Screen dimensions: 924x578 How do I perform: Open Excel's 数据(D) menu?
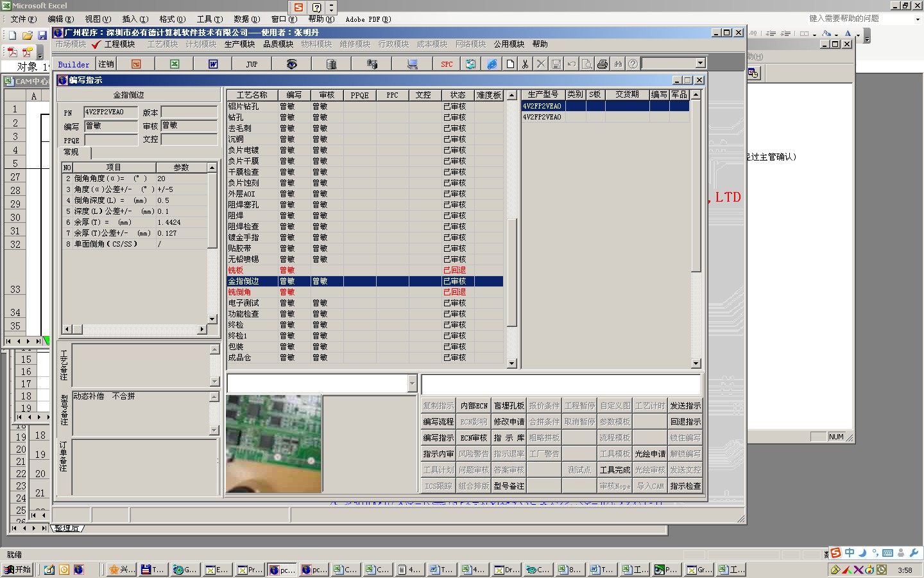(246, 19)
